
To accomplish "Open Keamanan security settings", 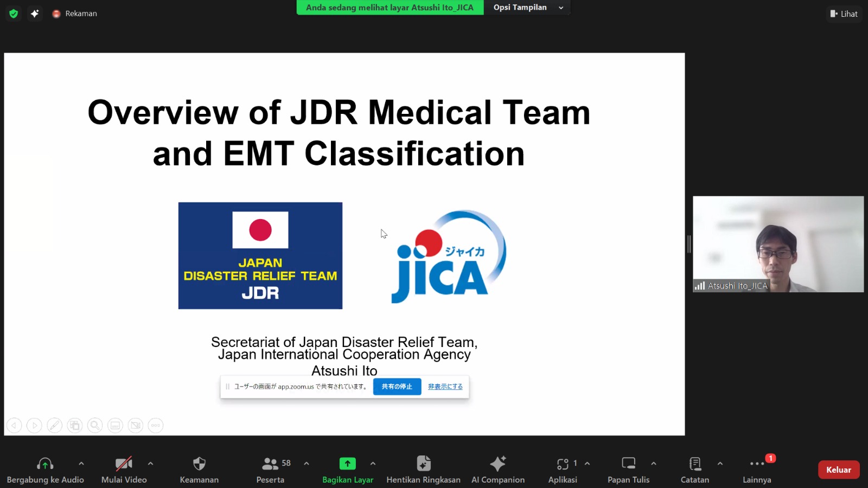I will click(x=199, y=470).
